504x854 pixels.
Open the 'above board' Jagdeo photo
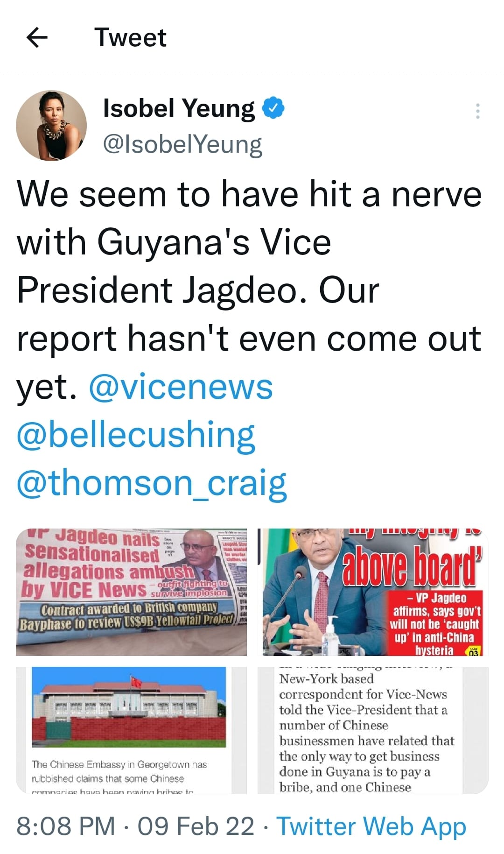pyautogui.click(x=373, y=592)
